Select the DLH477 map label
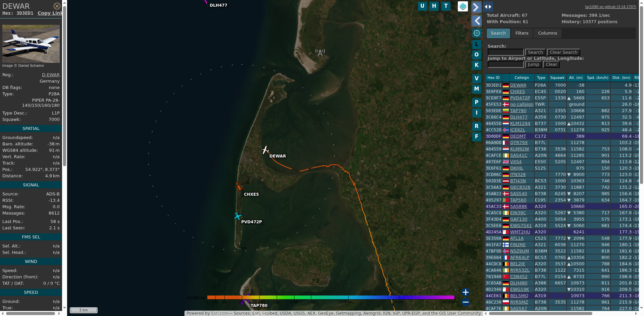This screenshot has height=316, width=644. [x=218, y=5]
